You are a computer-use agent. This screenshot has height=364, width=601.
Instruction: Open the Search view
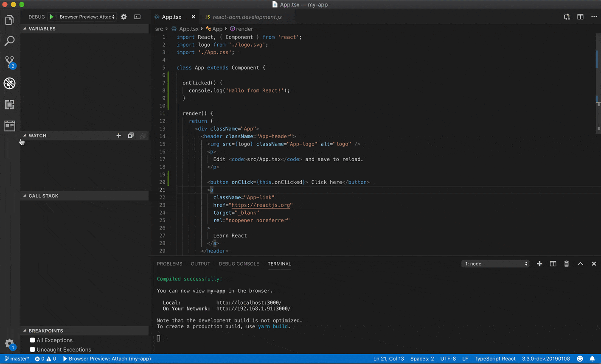pos(9,41)
